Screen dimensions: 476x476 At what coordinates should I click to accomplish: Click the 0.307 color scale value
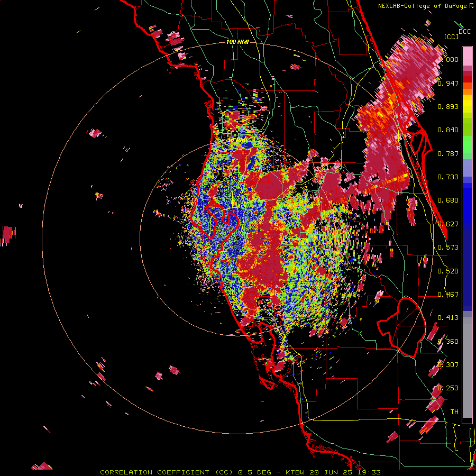tap(448, 364)
